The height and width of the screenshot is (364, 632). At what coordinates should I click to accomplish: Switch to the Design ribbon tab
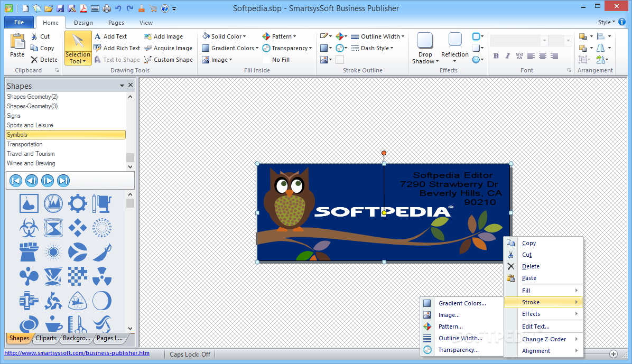click(83, 23)
